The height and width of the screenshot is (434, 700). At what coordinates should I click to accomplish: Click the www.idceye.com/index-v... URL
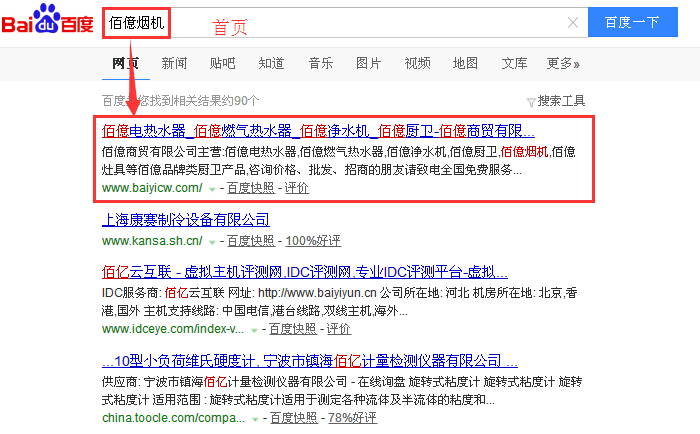(x=173, y=329)
